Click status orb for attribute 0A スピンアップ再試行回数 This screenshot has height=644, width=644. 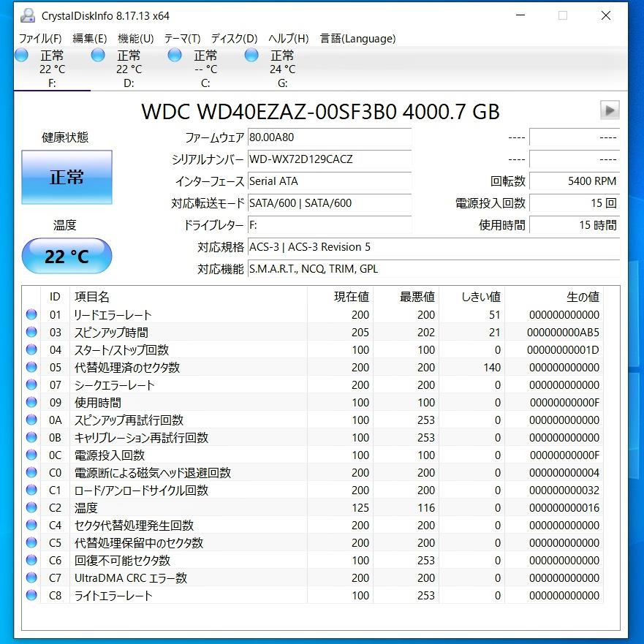[31, 420]
